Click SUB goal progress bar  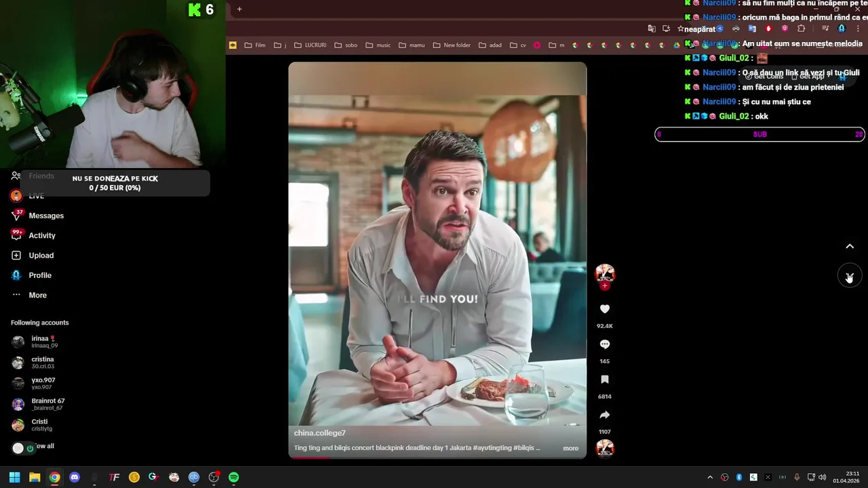759,134
